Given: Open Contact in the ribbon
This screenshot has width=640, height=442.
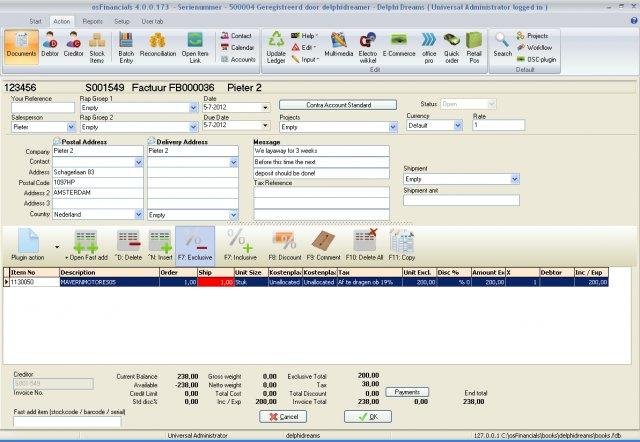Looking at the screenshot, I should click(236, 36).
